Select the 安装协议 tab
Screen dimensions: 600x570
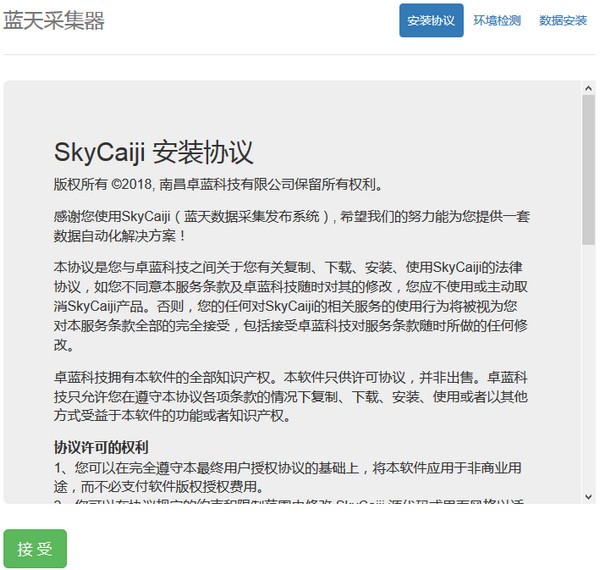[431, 20]
